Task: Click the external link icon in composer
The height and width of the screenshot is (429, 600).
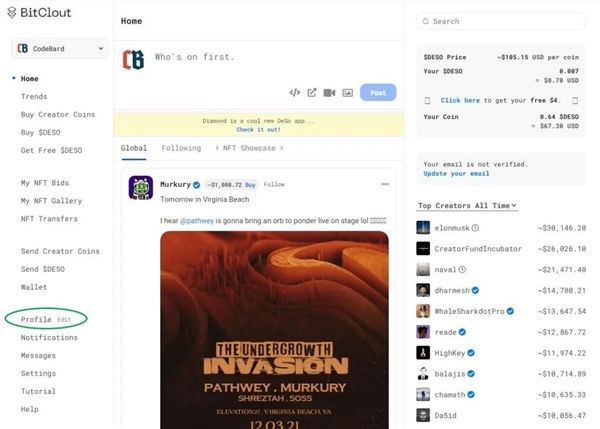Action: point(312,93)
